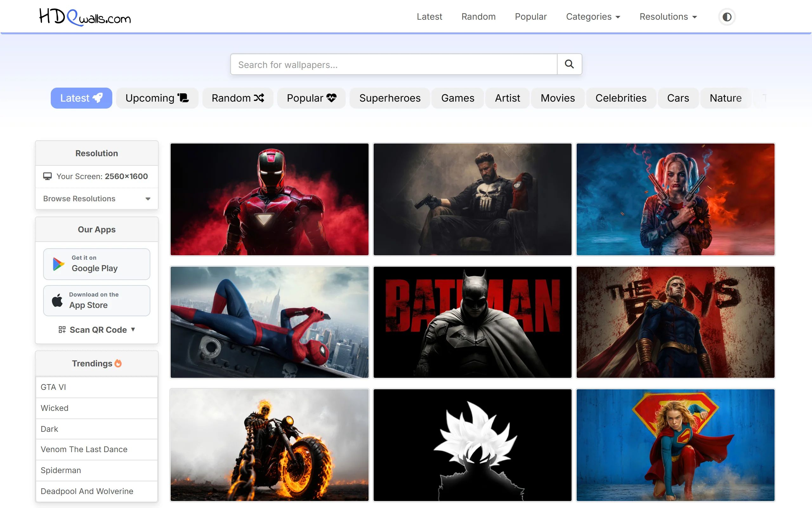Open the Artist category tab
The image size is (812, 508).
click(507, 98)
